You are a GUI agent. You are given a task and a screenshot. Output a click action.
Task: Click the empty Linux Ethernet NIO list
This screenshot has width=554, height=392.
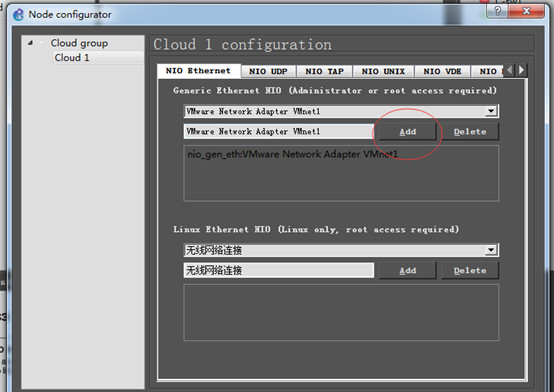(341, 312)
